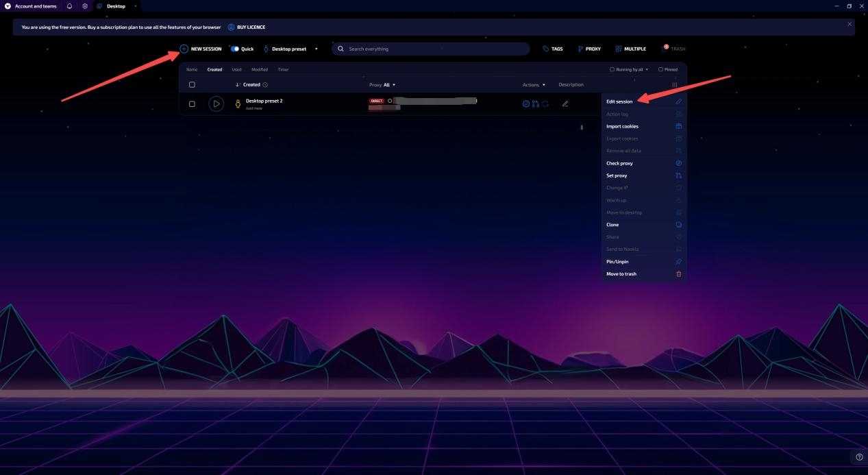Viewport: 868px width, 475px height.
Task: Toggle the Quick switch off
Action: coord(235,49)
